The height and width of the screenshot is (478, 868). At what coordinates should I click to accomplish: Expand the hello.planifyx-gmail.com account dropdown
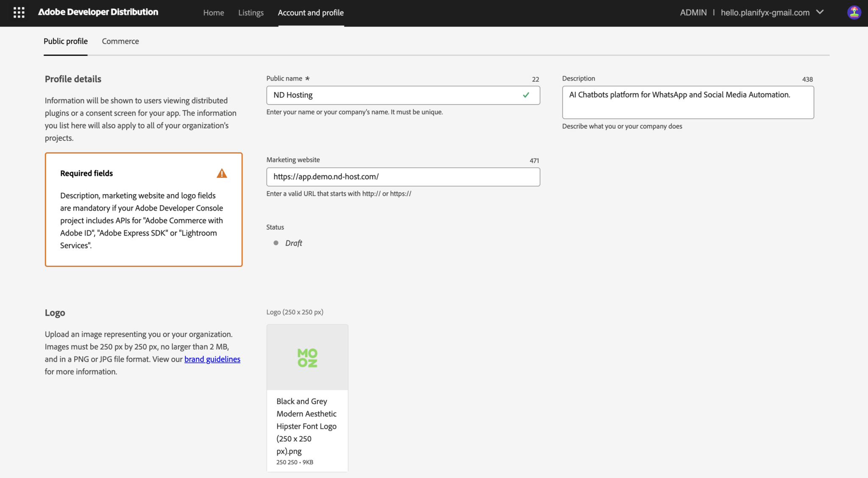(820, 12)
